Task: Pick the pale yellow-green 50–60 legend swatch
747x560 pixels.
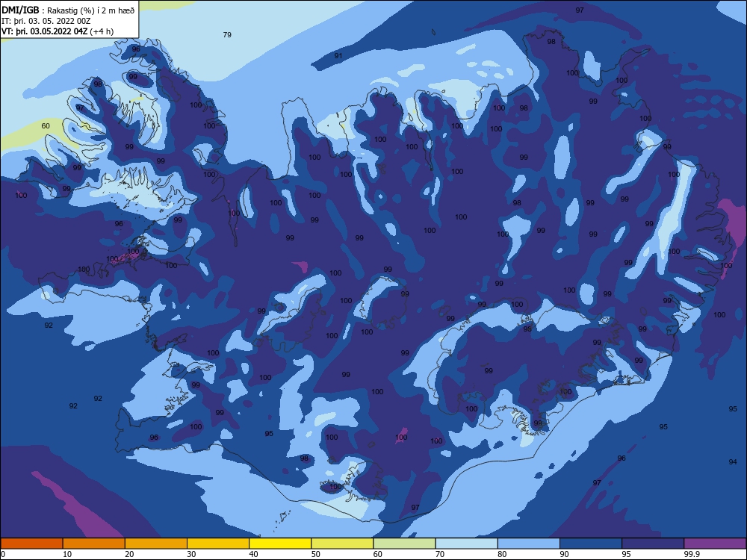Action: [x=342, y=544]
